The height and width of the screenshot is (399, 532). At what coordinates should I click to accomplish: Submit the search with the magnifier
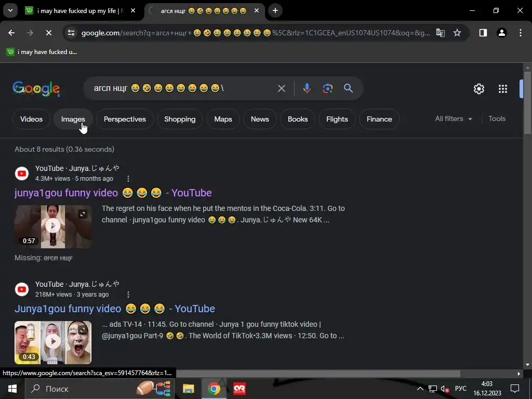349,88
